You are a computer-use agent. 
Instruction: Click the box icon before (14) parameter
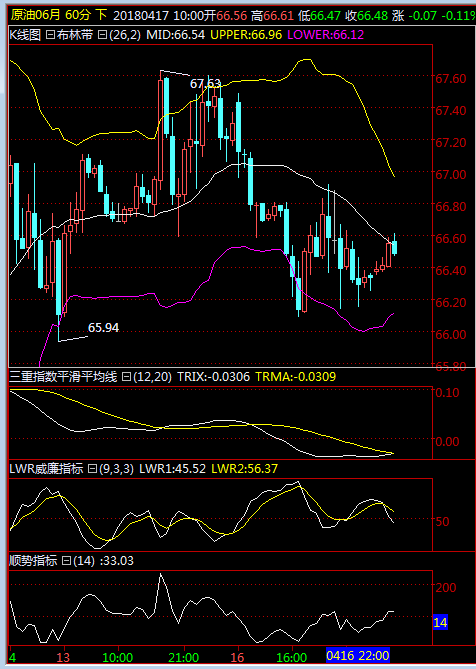point(67,561)
